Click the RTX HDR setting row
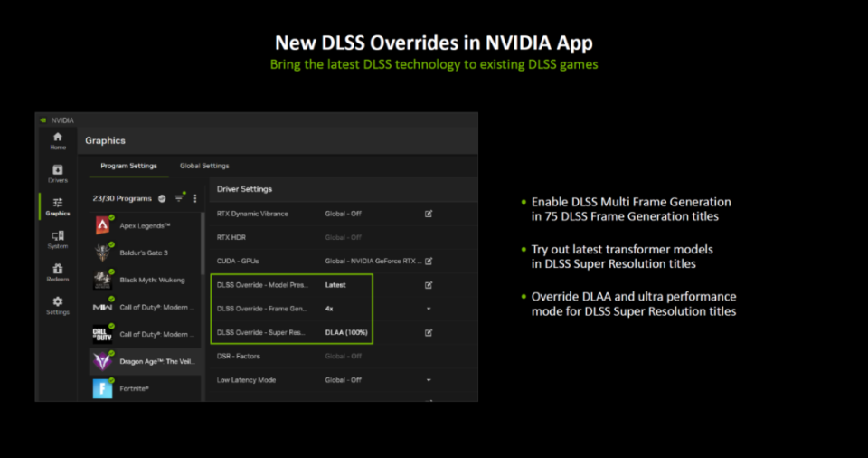Viewport: 868px width, 458px height. click(344, 237)
